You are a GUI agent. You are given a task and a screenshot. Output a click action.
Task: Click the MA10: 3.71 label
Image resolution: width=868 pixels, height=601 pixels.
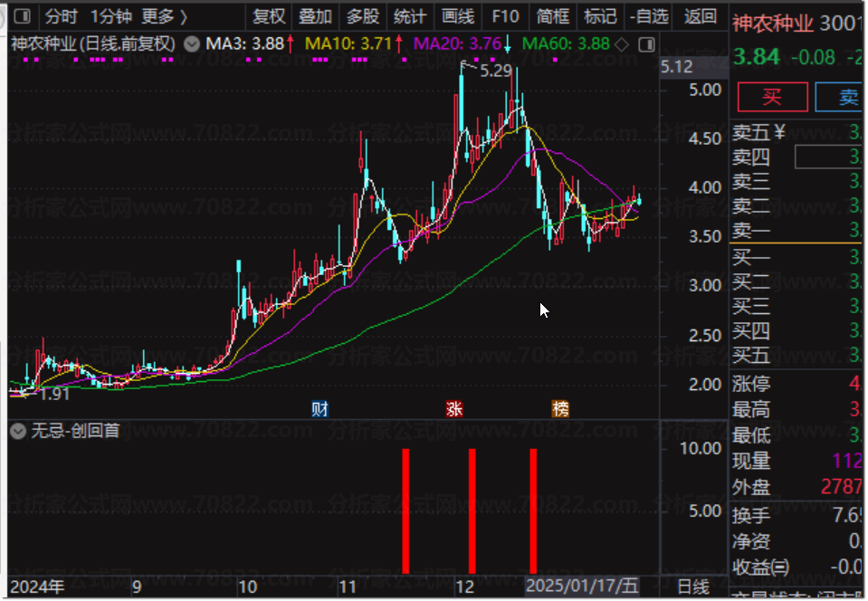point(348,43)
